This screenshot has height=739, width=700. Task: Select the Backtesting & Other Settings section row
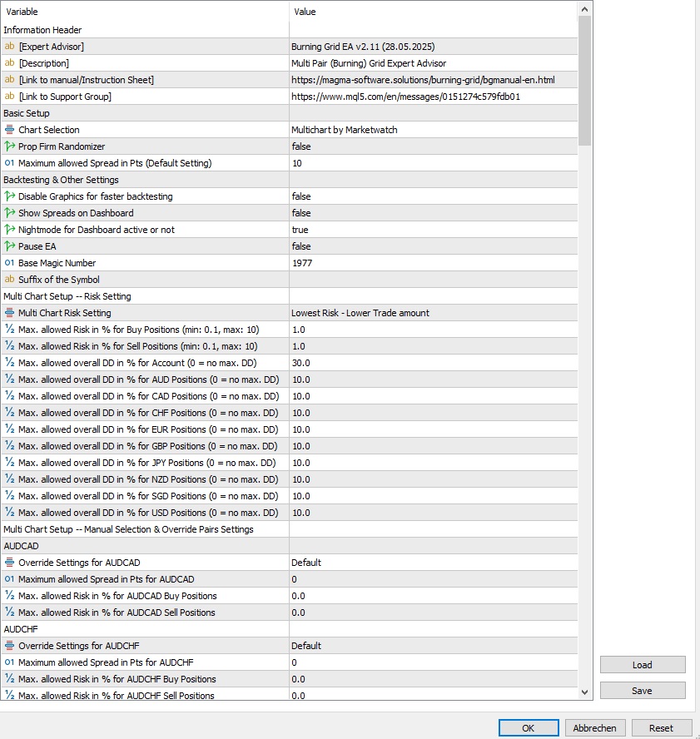[289, 180]
